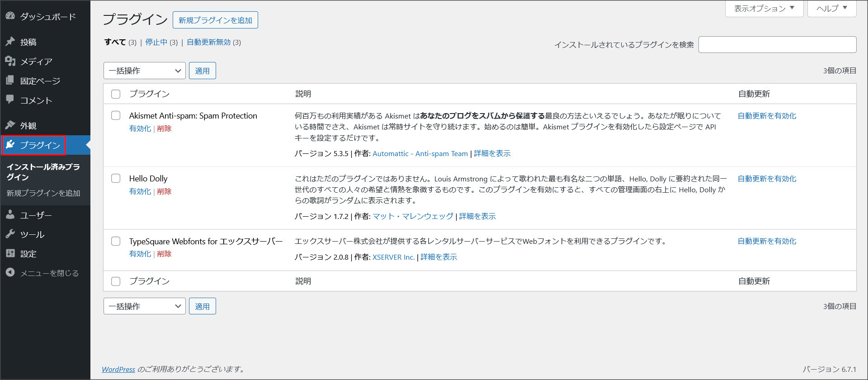The height and width of the screenshot is (380, 868).
Task: Activate Hello Dolly with its 有効化 link
Action: (140, 191)
